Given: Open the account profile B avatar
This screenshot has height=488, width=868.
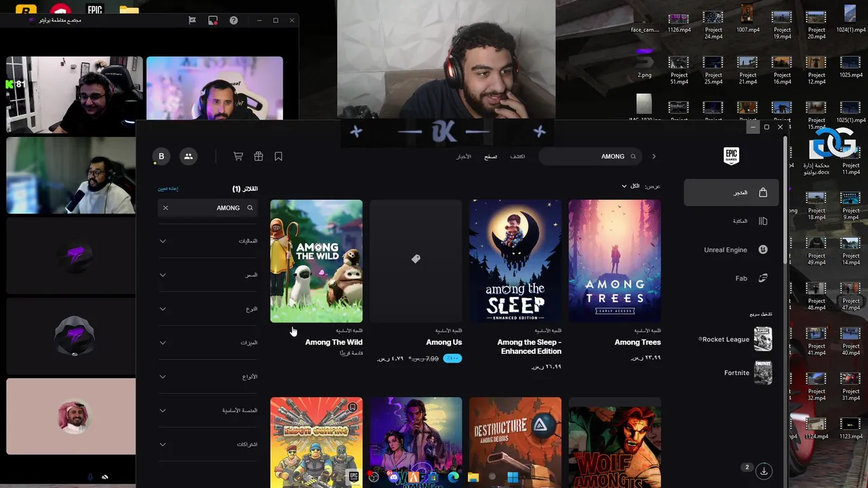Looking at the screenshot, I should 161,157.
